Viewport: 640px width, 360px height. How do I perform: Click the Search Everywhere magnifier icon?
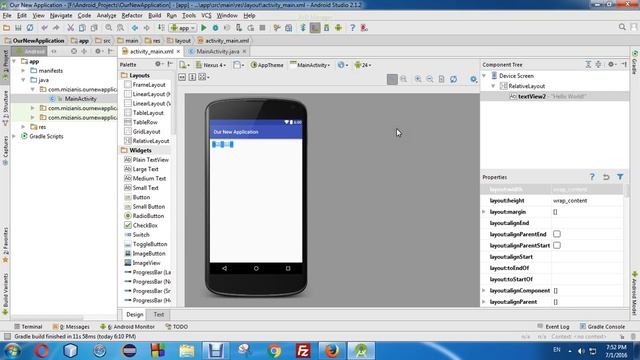pos(622,27)
